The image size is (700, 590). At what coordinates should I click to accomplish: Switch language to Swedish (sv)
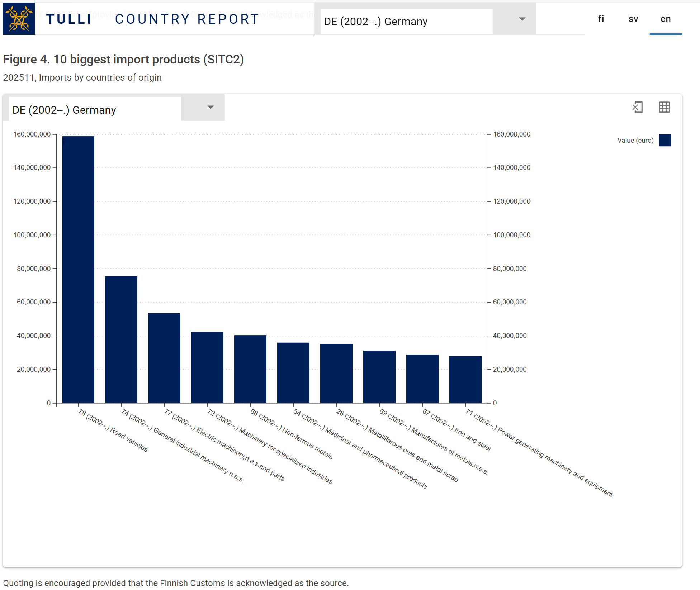(633, 19)
